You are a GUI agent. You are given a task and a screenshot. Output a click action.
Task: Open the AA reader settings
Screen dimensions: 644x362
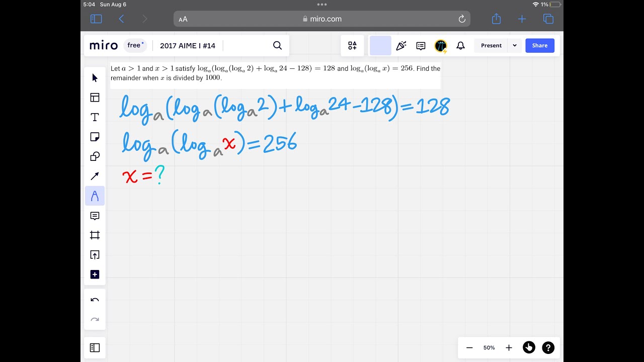[183, 19]
